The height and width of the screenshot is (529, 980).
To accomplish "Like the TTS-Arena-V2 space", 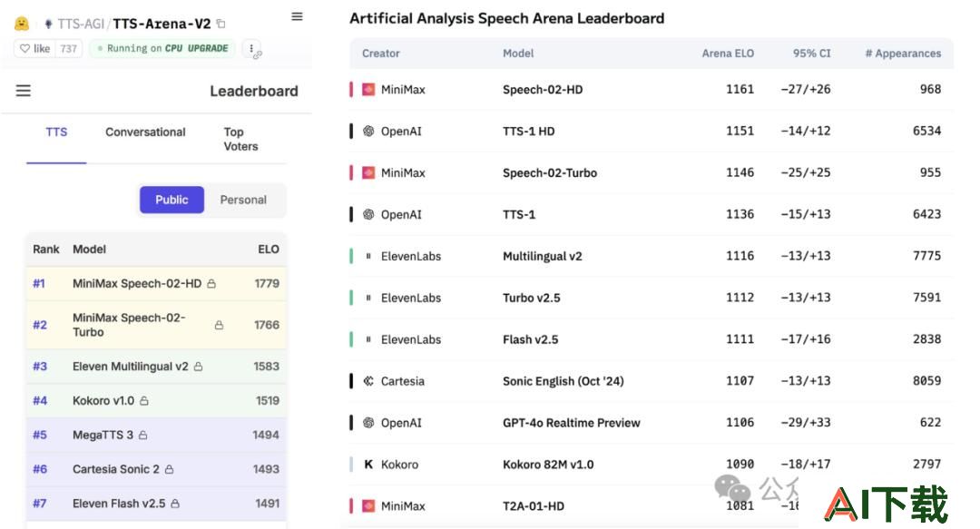I will coord(35,48).
